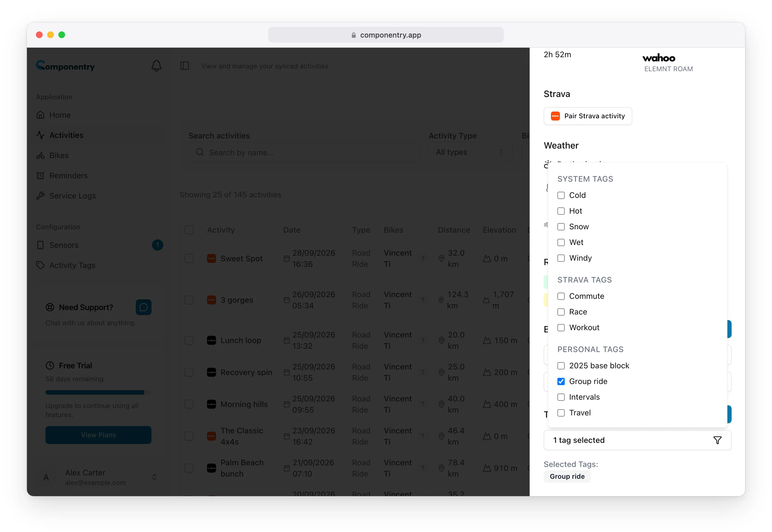Check the Wet system tag
Viewport: 772px width, 532px height.
tap(561, 242)
